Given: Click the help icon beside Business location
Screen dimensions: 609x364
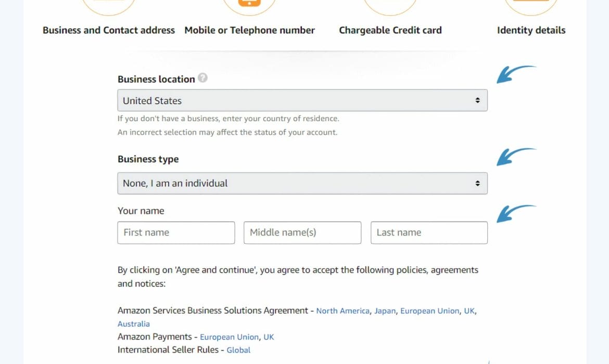Looking at the screenshot, I should tap(203, 79).
